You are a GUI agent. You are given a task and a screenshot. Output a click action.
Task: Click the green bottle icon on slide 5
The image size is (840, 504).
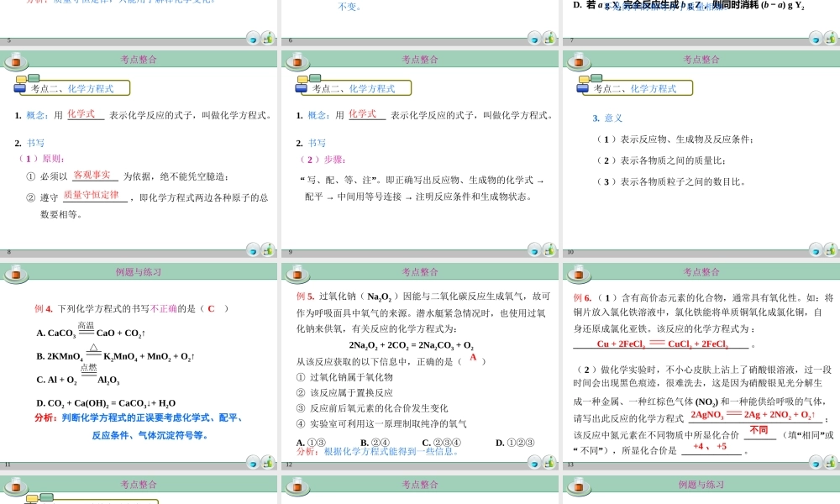[268, 38]
